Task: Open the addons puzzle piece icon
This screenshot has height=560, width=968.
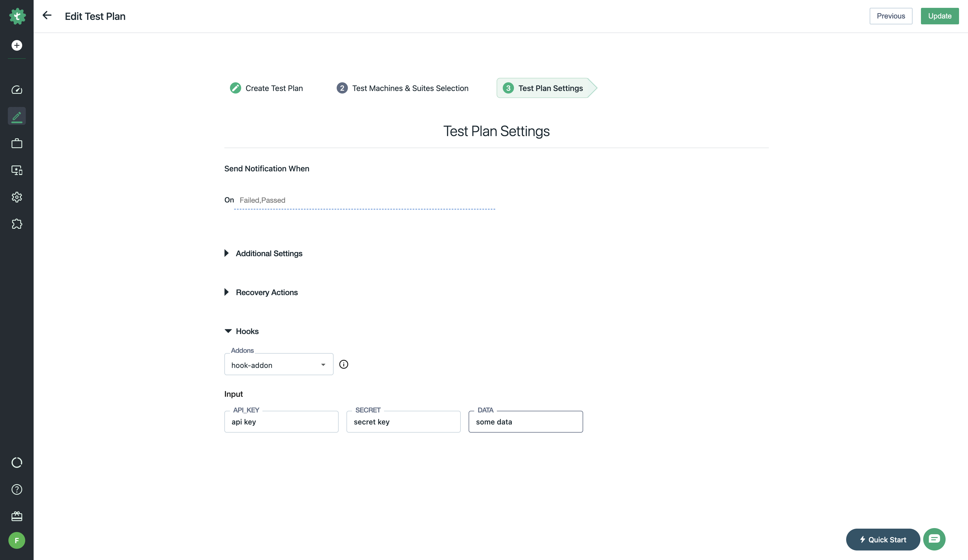Action: click(17, 224)
